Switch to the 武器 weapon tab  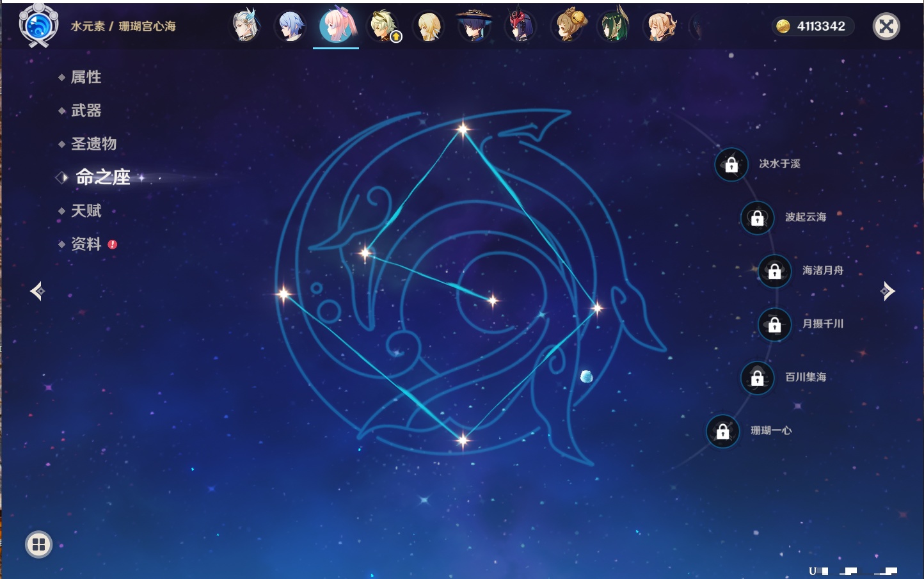click(x=86, y=111)
